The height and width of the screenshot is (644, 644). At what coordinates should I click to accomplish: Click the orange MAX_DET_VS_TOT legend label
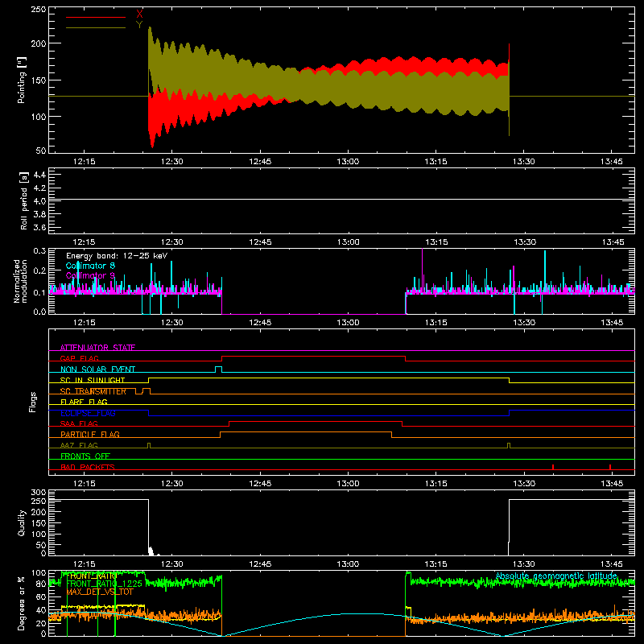pyautogui.click(x=100, y=592)
